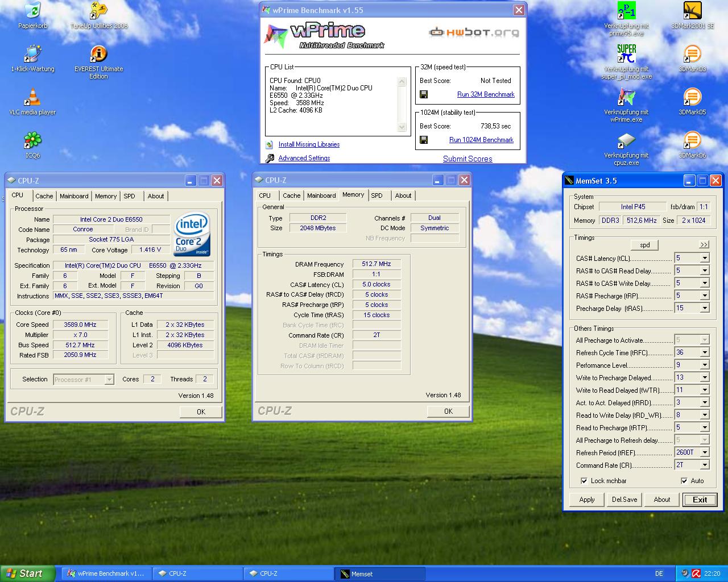Click the first system tray icon
The height and width of the screenshot is (582, 728).
click(x=685, y=573)
